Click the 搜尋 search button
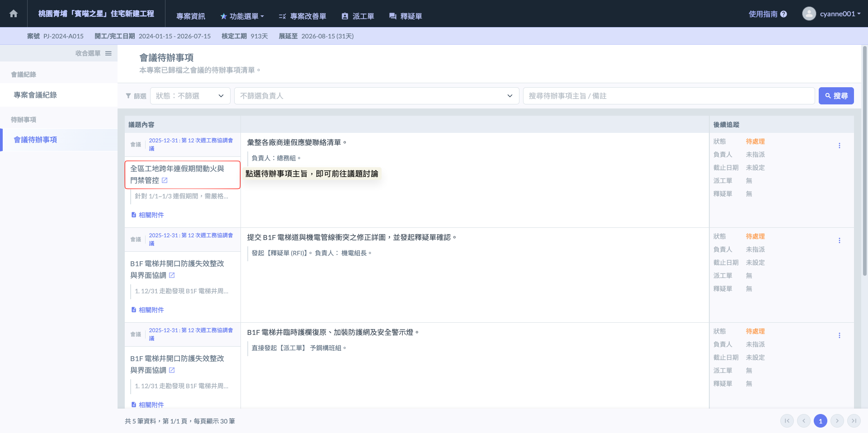Image resolution: width=868 pixels, height=433 pixels. 836,96
